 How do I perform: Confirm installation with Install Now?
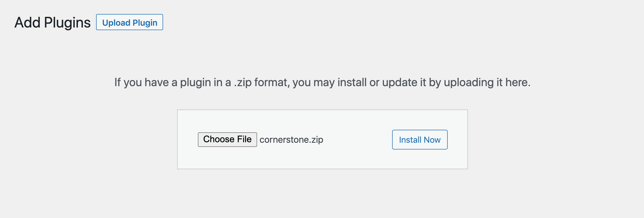coord(419,140)
